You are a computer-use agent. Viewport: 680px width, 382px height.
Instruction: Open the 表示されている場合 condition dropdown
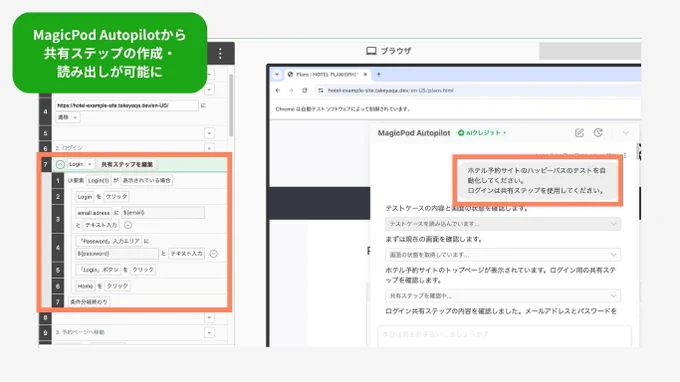[147, 180]
